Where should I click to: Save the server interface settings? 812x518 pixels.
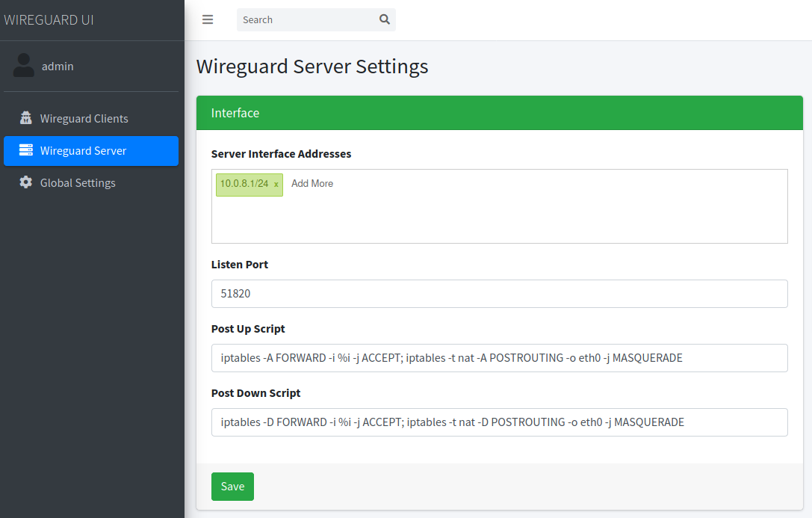pyautogui.click(x=232, y=486)
